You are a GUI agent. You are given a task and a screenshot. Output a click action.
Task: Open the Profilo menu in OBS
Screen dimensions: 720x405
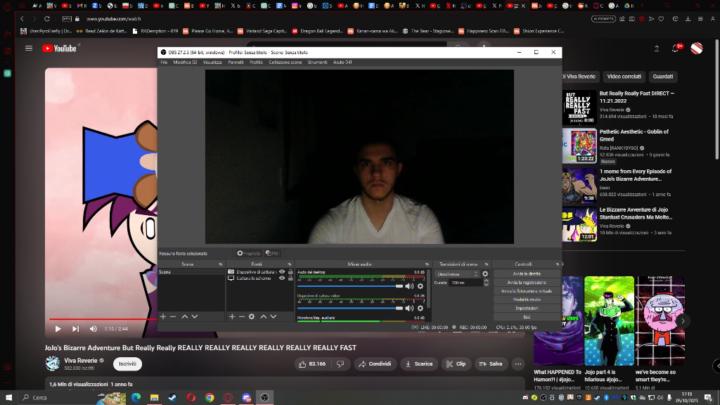coord(256,62)
